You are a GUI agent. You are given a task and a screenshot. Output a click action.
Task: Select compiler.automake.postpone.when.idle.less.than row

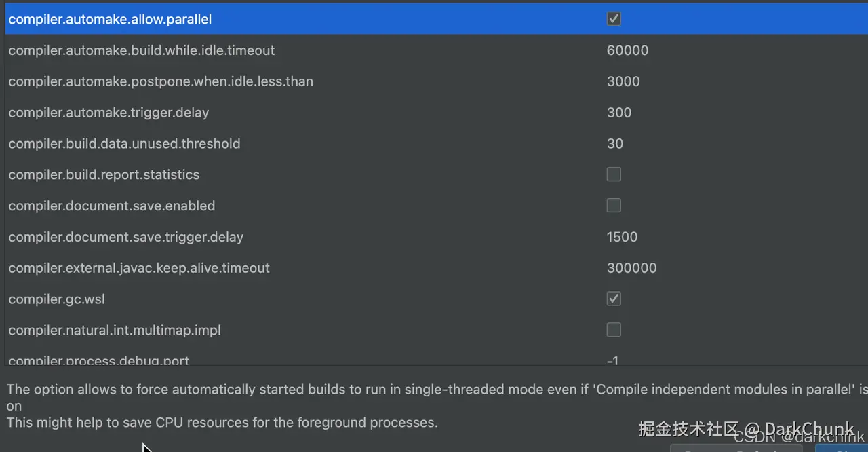[x=161, y=81]
